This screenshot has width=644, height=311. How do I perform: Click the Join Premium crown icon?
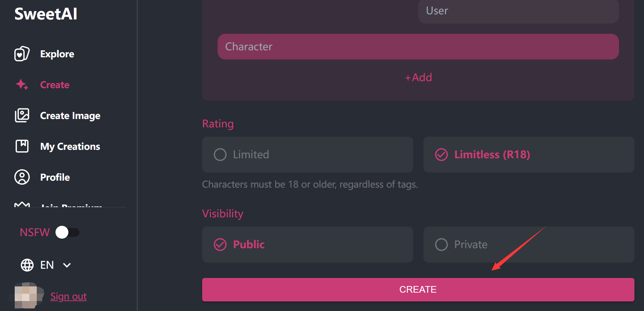pyautogui.click(x=22, y=205)
